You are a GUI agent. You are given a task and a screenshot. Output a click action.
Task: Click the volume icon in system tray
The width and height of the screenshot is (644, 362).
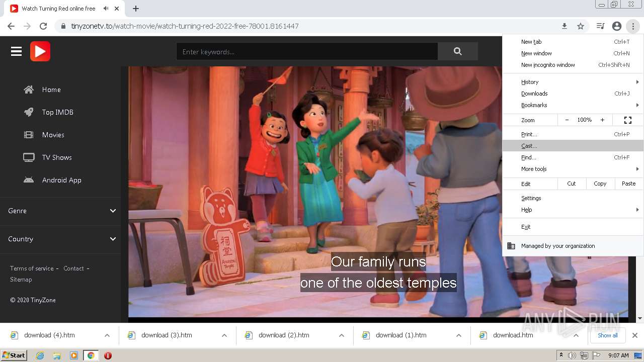click(x=572, y=355)
